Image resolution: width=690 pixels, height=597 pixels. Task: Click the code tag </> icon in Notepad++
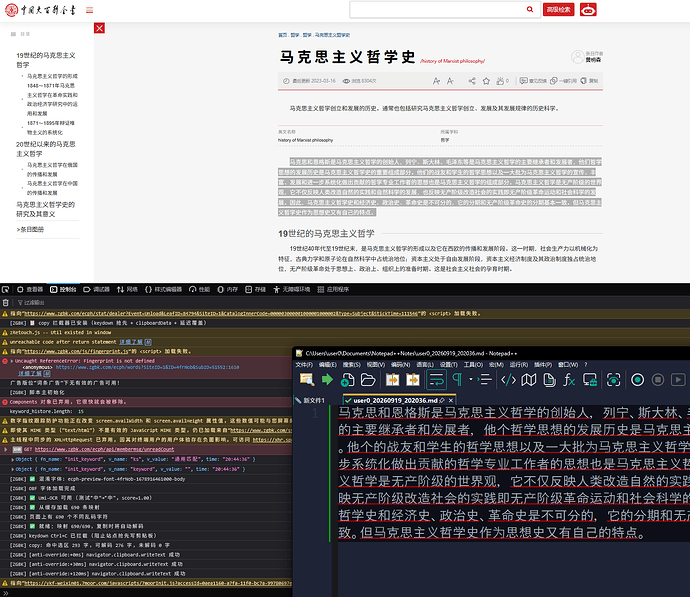coord(508,379)
